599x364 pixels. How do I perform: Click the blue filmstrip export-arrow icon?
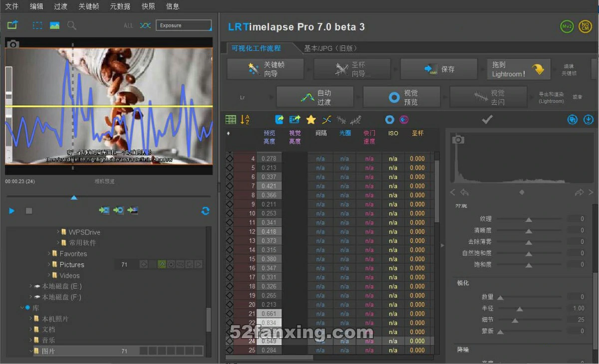[x=295, y=120]
